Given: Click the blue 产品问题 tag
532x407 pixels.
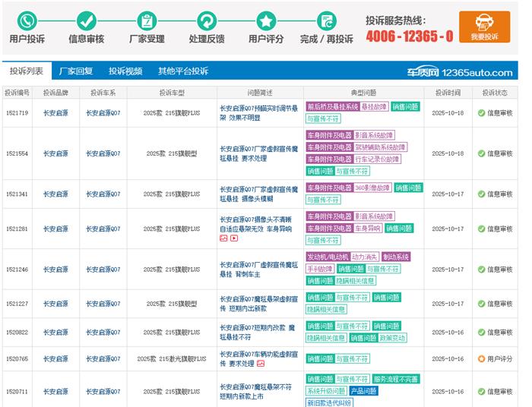Looking at the screenshot, I should coord(363,390).
